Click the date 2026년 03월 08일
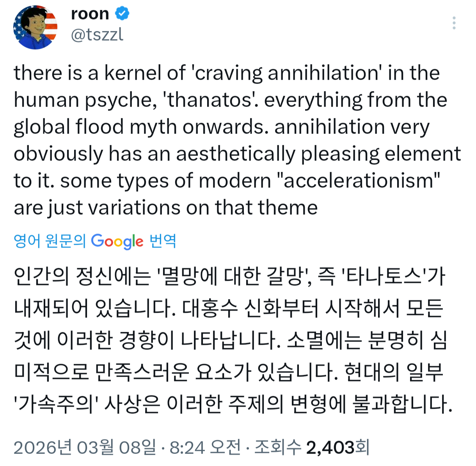The width and height of the screenshot is (476, 466). click(85, 447)
